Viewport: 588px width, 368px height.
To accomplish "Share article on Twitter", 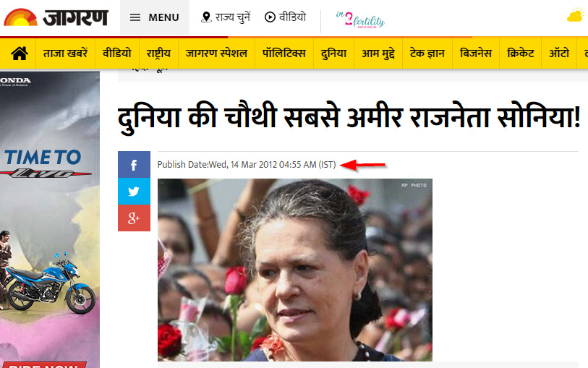I will pos(134,192).
